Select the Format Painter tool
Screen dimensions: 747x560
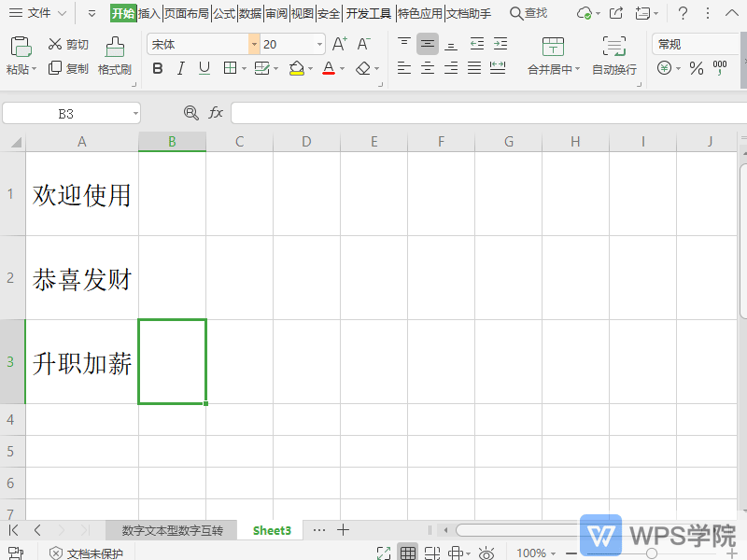[114, 56]
